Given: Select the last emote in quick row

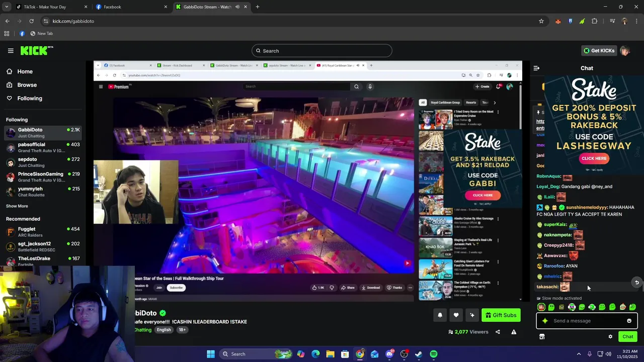Looking at the screenshot, I should point(632,307).
